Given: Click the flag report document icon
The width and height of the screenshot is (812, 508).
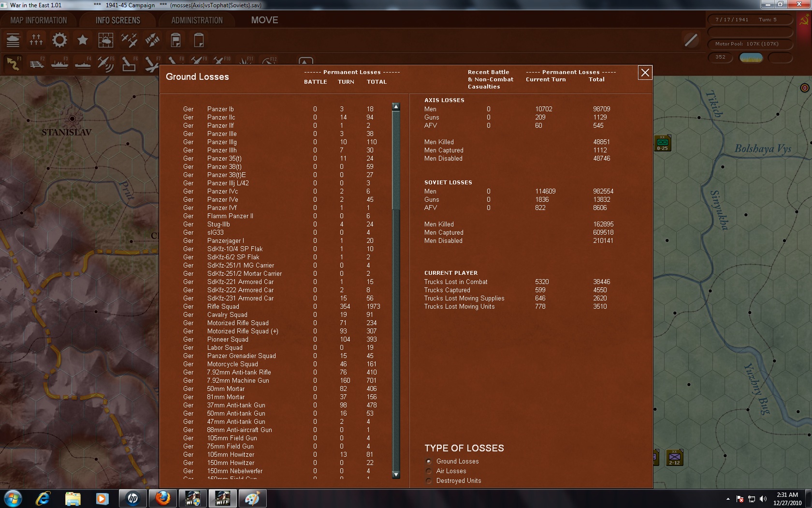Looking at the screenshot, I should [175, 40].
